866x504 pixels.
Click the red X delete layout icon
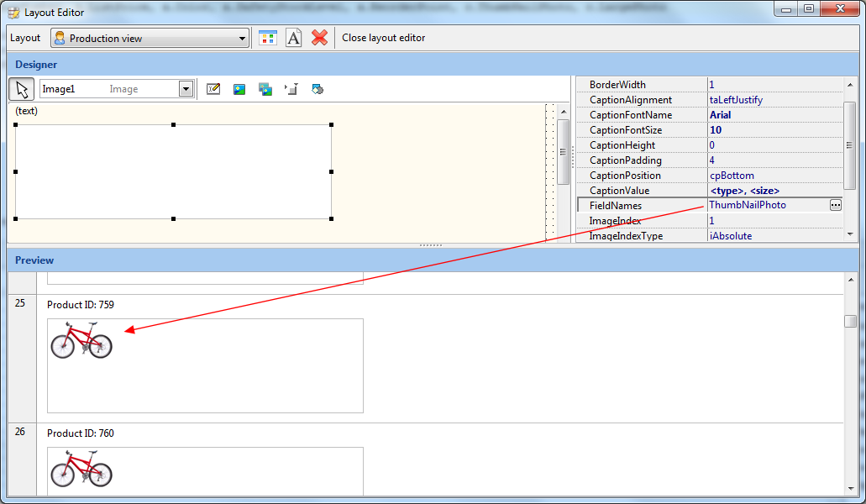(x=319, y=38)
